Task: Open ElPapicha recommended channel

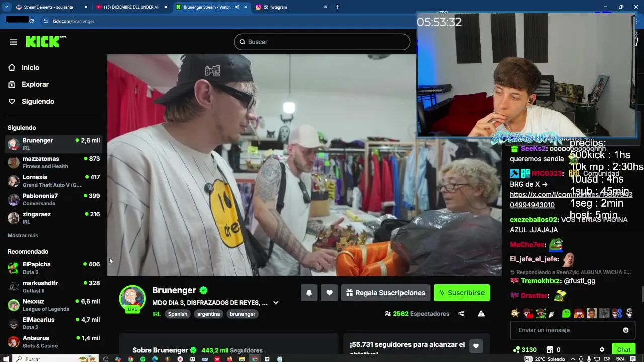Action: (53, 268)
